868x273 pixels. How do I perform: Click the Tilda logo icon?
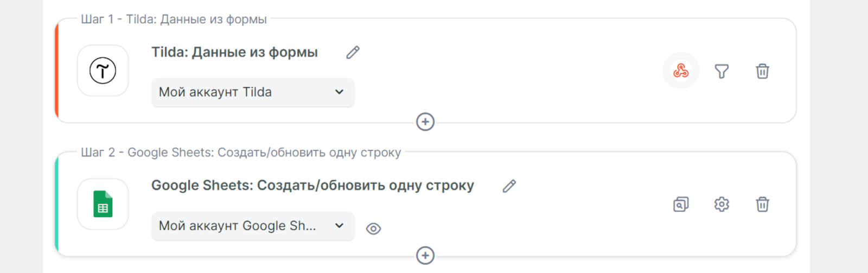(103, 71)
